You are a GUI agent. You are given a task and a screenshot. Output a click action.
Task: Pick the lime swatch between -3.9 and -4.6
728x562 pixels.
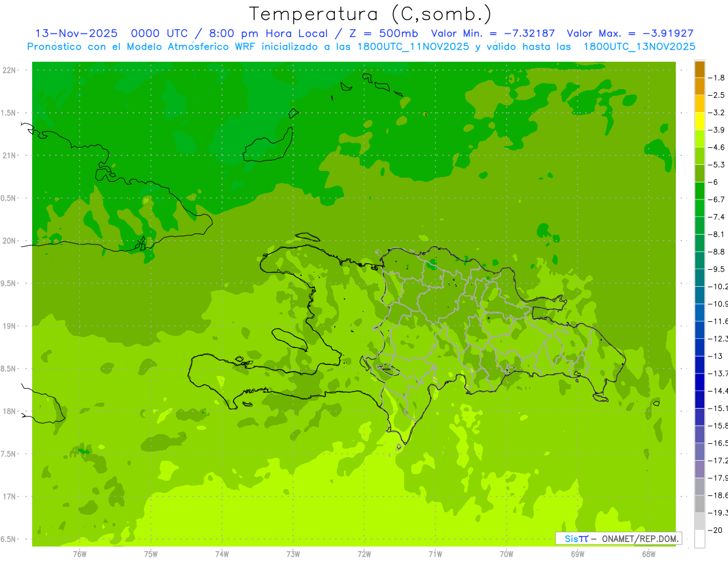click(x=699, y=139)
